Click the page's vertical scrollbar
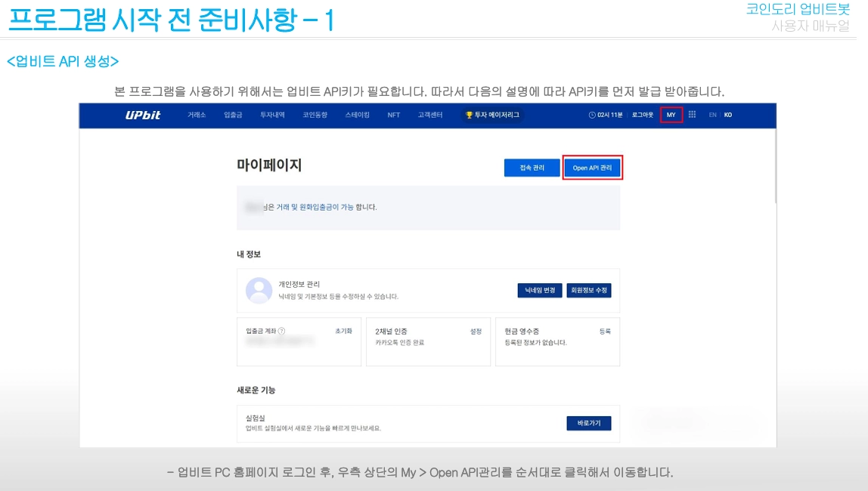Viewport: 868px width, 491px height. (x=775, y=166)
